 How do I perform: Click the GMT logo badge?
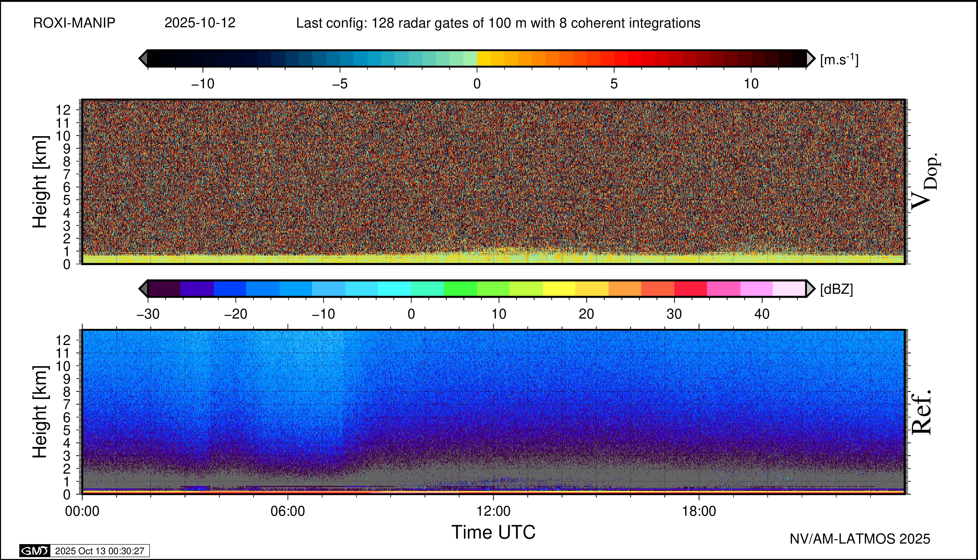point(35,551)
